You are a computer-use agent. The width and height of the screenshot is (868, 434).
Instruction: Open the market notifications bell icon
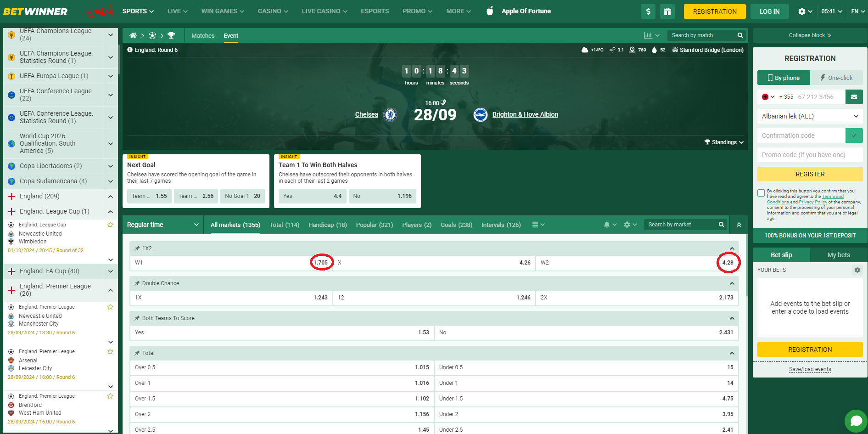coord(607,225)
